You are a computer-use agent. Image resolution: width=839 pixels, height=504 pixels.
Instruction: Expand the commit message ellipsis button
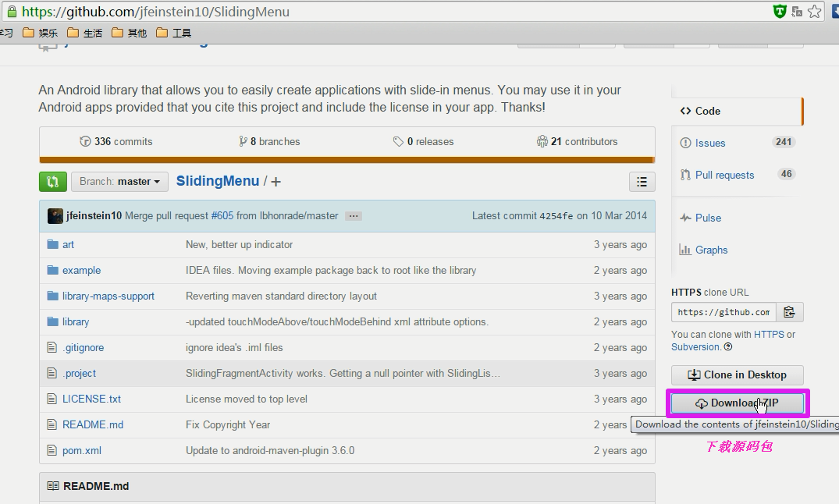[x=354, y=216]
